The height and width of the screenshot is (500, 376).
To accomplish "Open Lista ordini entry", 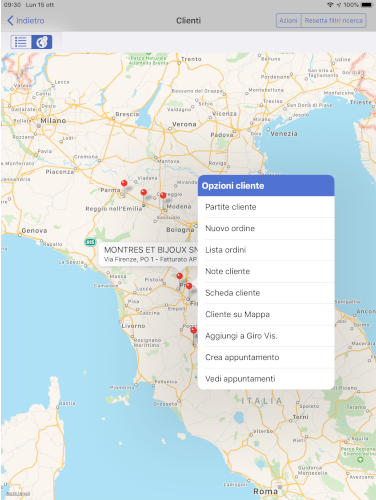I will (x=266, y=250).
